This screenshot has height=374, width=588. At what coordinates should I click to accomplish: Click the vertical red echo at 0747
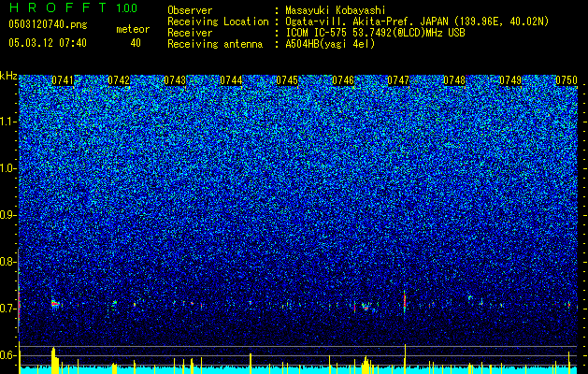(x=404, y=302)
